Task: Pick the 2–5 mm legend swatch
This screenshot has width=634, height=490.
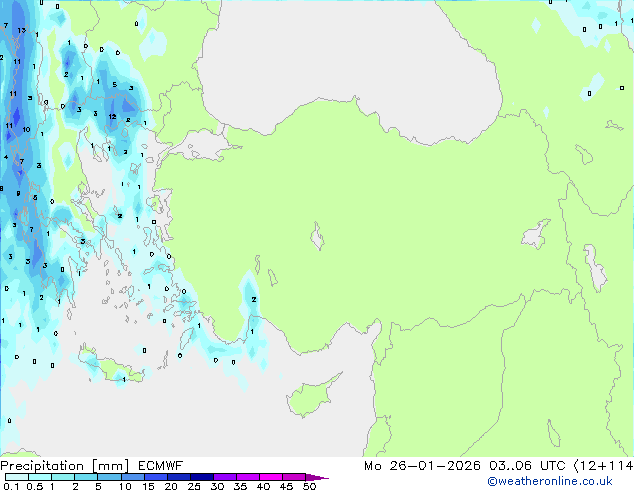Action: click(x=86, y=477)
